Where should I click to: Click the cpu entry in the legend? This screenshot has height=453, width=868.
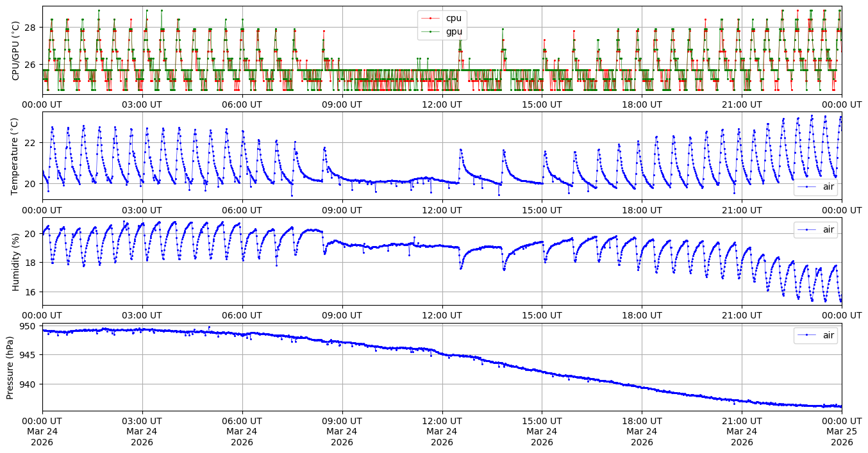tap(454, 19)
